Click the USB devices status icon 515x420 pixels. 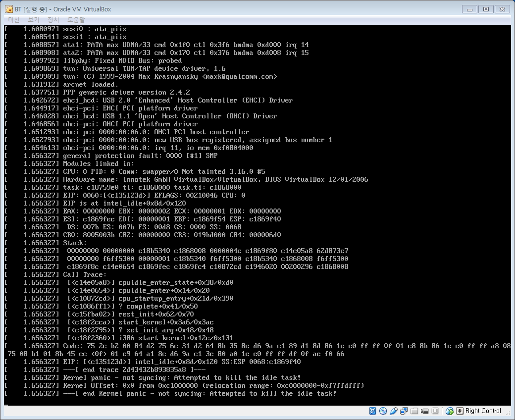pyautogui.click(x=394, y=411)
